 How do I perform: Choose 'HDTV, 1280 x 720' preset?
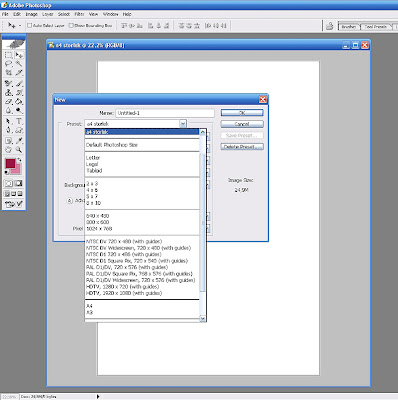[142, 287]
